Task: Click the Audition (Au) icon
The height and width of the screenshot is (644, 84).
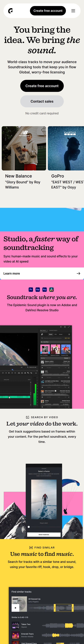Action: point(45,289)
